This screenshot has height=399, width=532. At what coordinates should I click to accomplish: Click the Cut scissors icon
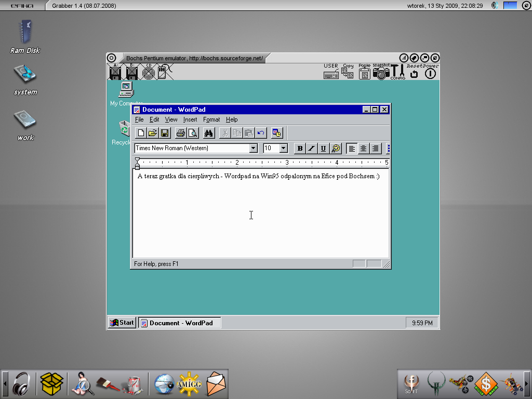(x=224, y=133)
